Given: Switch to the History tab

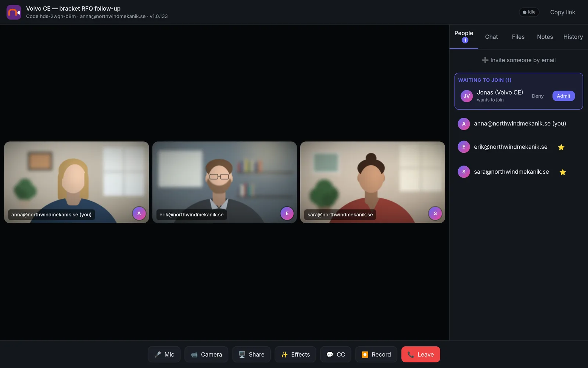Looking at the screenshot, I should point(573,37).
